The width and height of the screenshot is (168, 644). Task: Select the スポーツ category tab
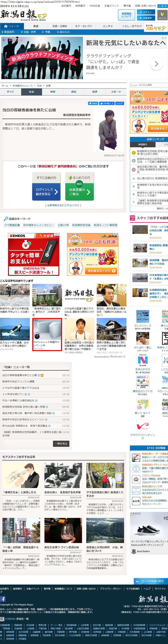(x=116, y=92)
